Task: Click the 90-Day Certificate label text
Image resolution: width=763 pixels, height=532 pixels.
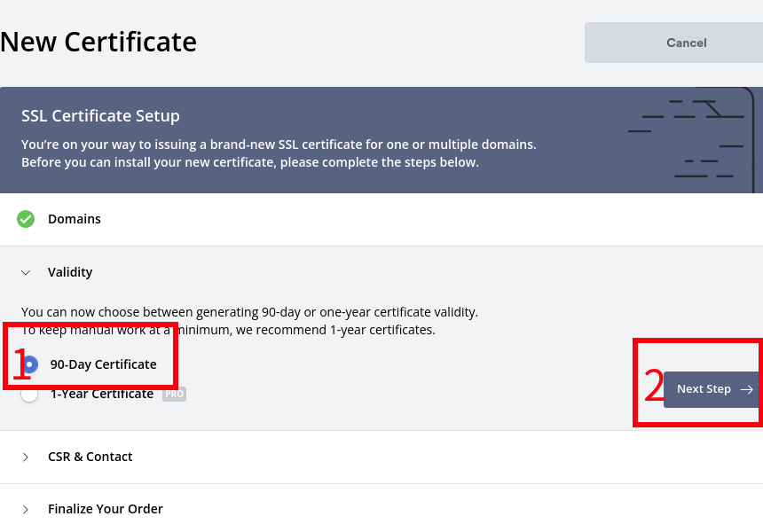Action: [x=103, y=364]
